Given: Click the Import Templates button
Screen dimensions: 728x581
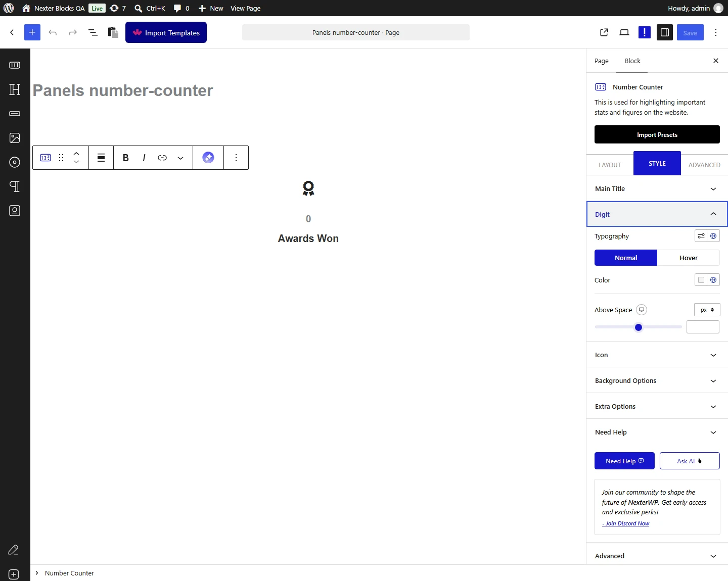Looking at the screenshot, I should click(x=166, y=32).
